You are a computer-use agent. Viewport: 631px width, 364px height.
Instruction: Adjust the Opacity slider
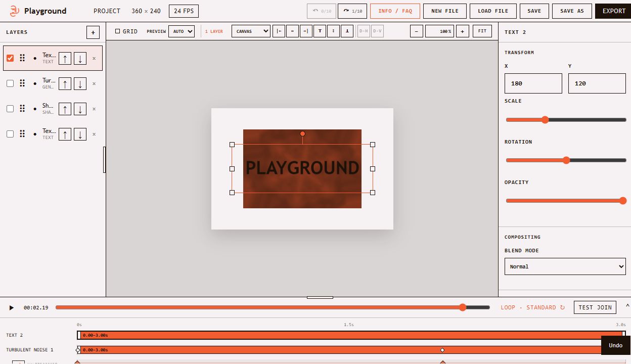click(566, 201)
